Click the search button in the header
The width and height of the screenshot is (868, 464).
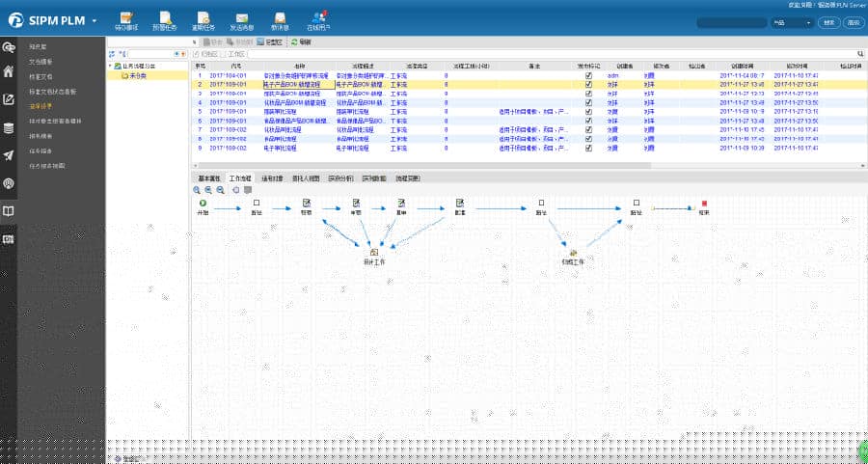click(828, 23)
